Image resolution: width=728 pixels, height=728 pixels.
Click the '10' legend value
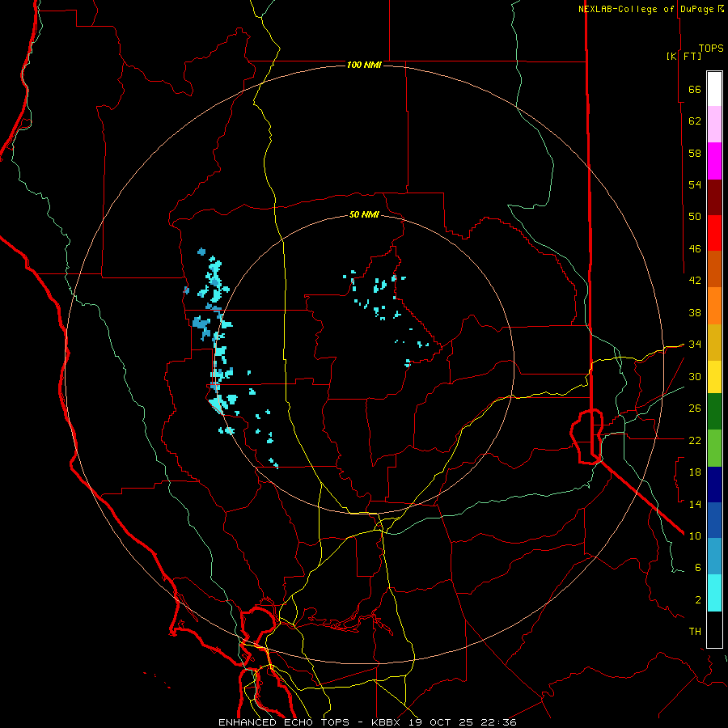(695, 535)
